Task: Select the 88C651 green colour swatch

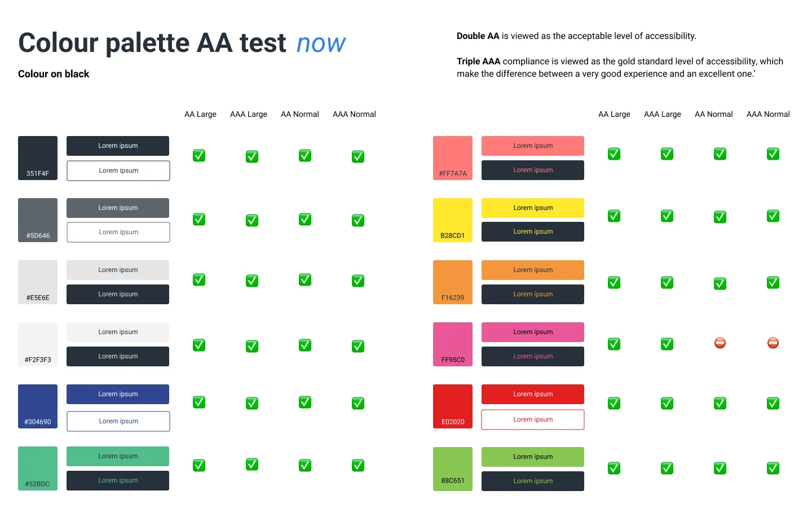Action: [x=453, y=469]
